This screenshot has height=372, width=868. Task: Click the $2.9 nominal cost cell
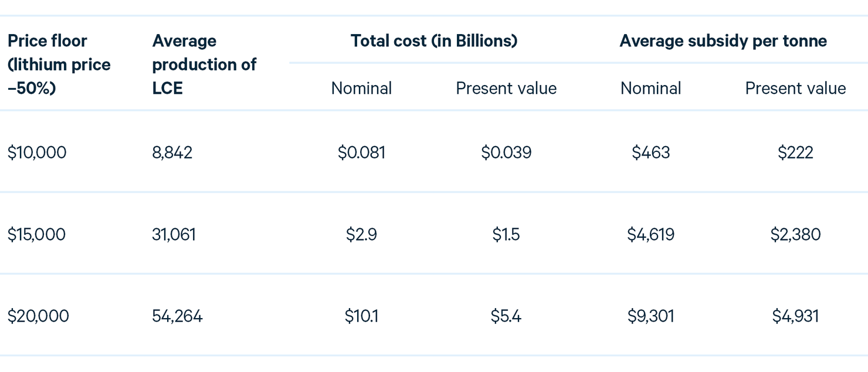pos(361,235)
